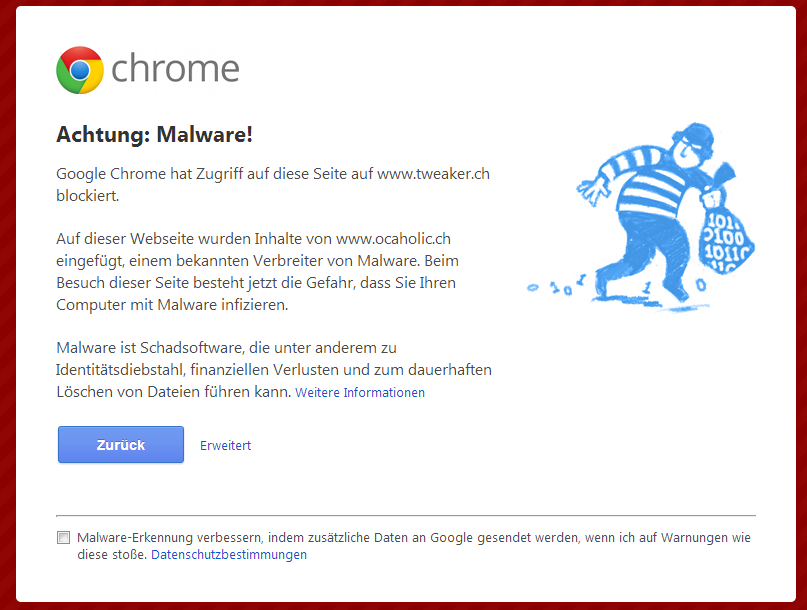This screenshot has width=807, height=610.
Task: Click the paragraph mentioning www.tweaker.ch
Action: coord(272,184)
